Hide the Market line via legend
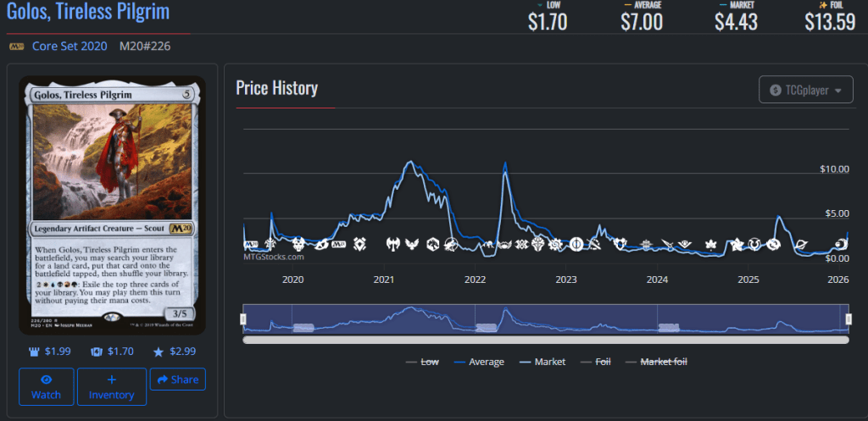Screen dimensions: 868x421 543,362
